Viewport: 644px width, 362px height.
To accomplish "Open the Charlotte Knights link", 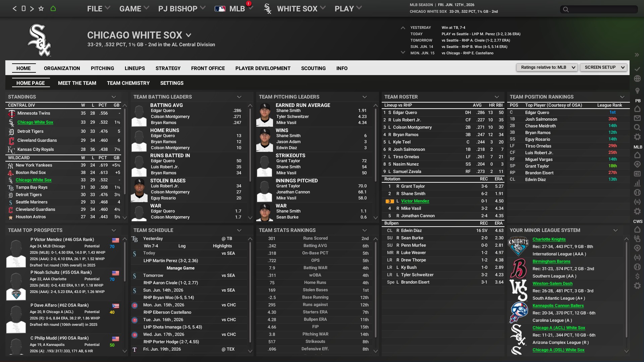I will (x=549, y=239).
